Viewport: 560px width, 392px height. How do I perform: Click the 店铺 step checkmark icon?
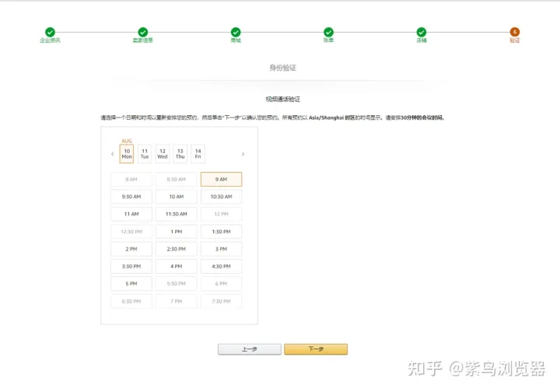[422, 32]
